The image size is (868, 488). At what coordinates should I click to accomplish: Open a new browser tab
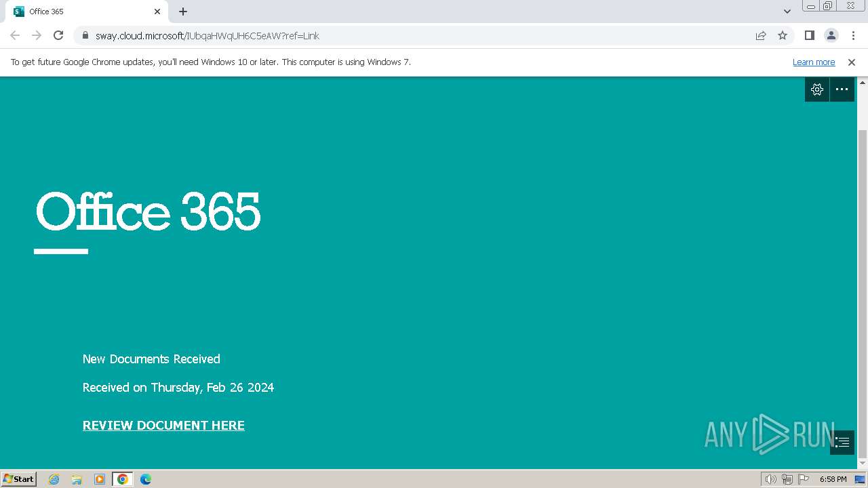(x=183, y=12)
